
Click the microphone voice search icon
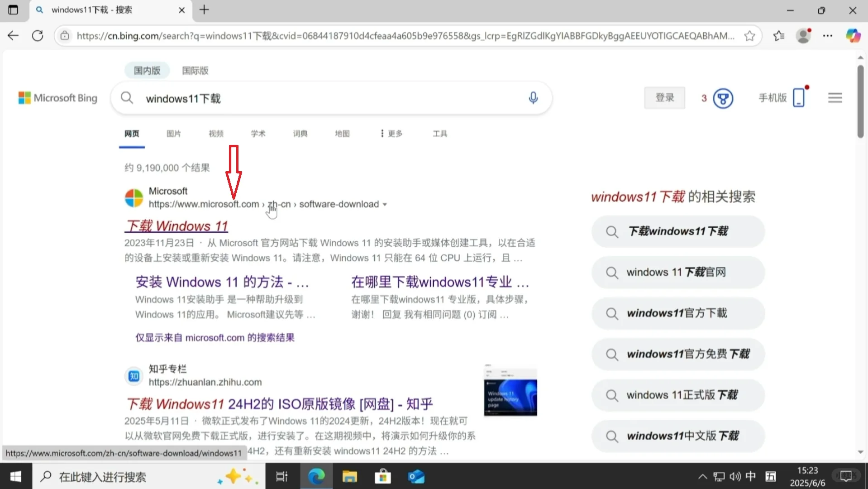point(533,98)
